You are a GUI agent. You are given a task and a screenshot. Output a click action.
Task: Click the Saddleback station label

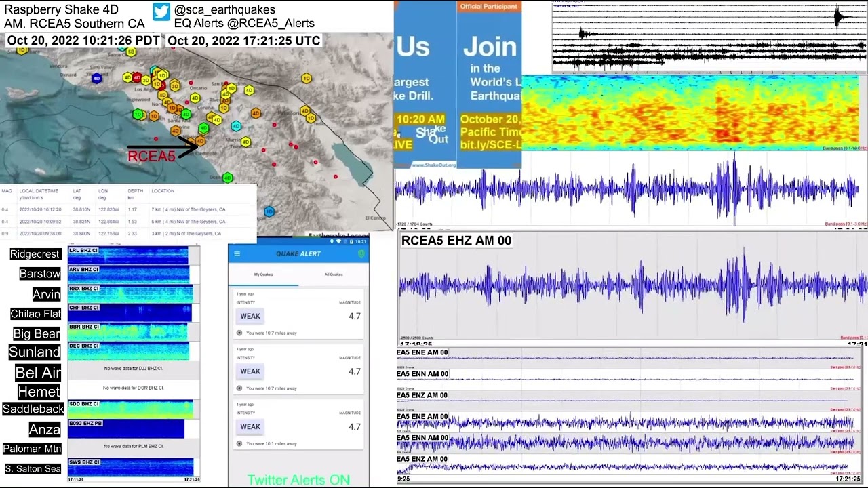pos(33,409)
